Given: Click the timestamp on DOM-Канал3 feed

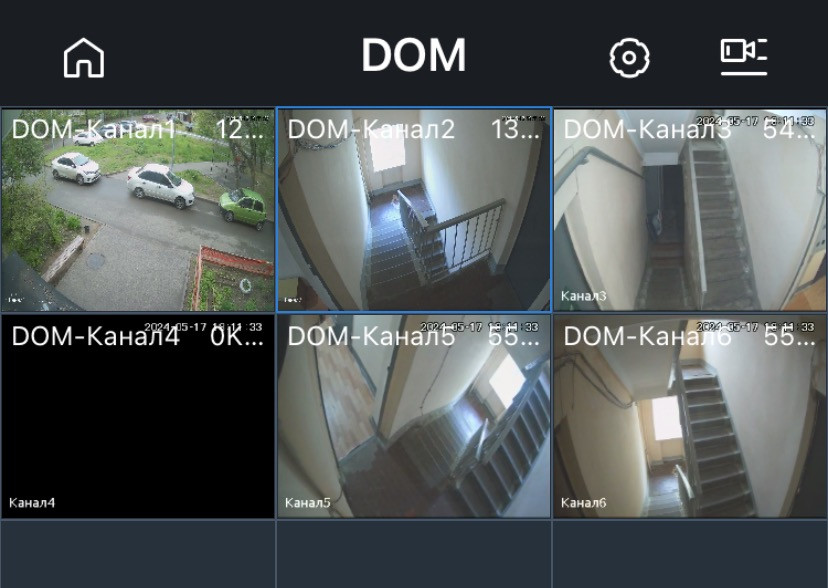Looking at the screenshot, I should (755, 121).
